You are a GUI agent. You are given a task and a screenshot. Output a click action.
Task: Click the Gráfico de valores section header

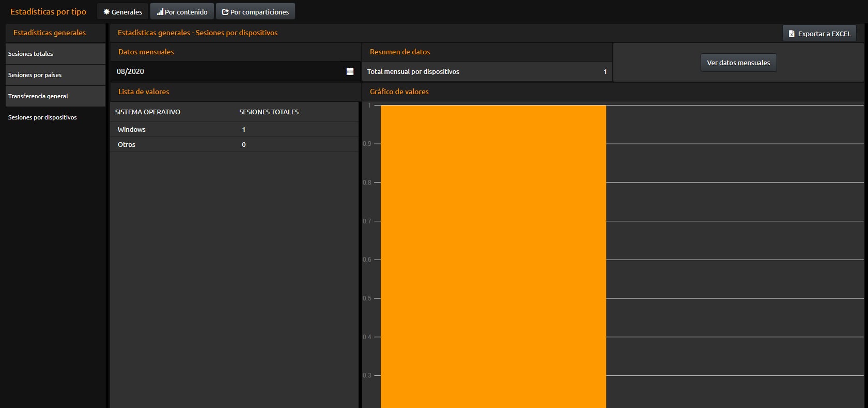[399, 92]
